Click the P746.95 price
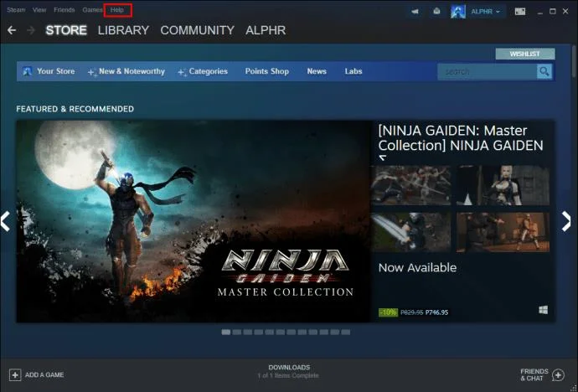This screenshot has height=392, width=578. click(436, 312)
